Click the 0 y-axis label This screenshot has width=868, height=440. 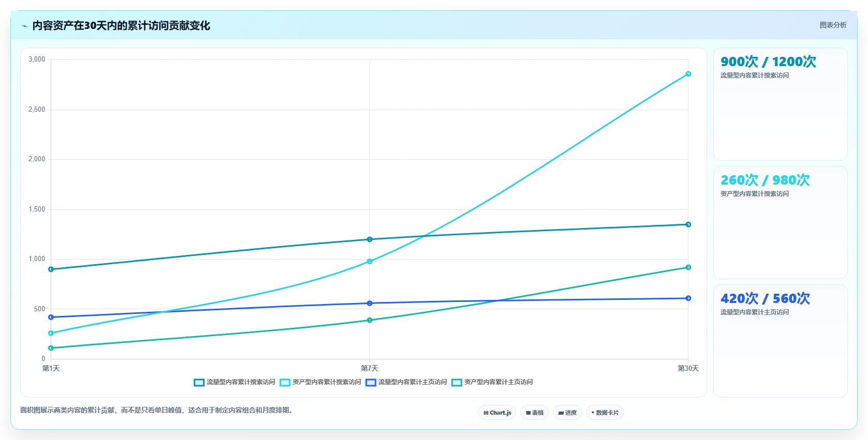click(43, 359)
